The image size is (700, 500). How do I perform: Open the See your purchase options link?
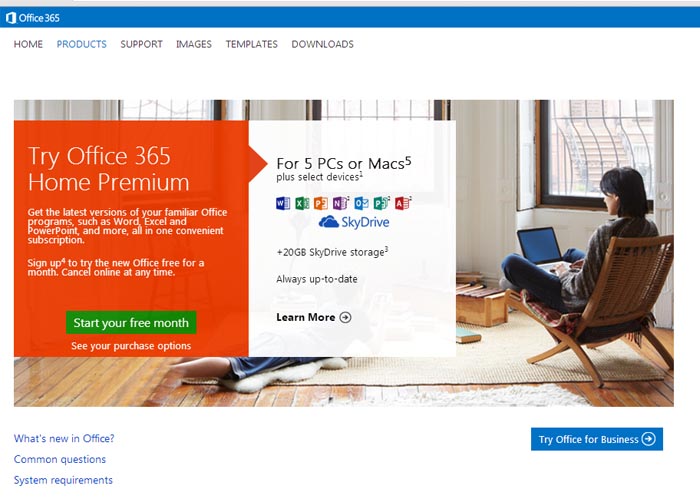point(131,346)
